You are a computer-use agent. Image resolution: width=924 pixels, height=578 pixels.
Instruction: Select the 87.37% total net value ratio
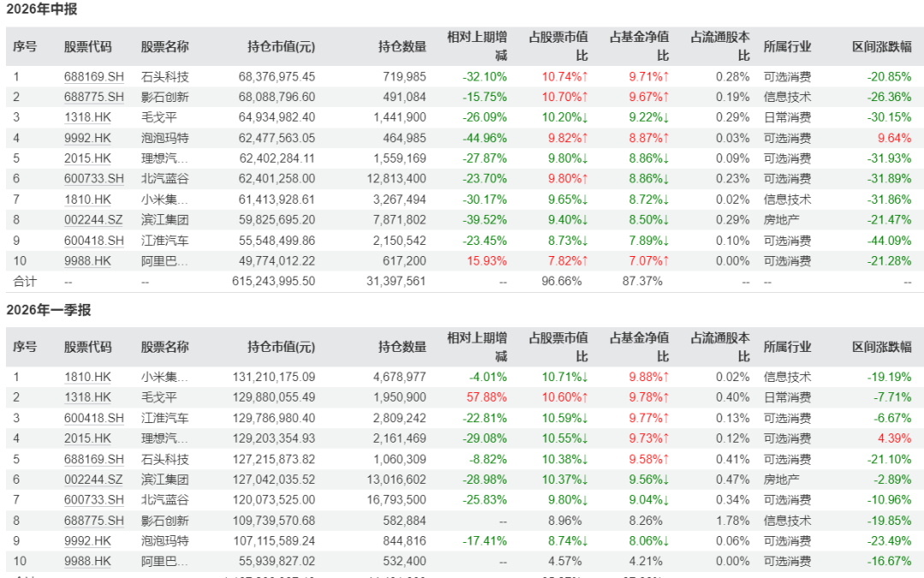point(643,282)
